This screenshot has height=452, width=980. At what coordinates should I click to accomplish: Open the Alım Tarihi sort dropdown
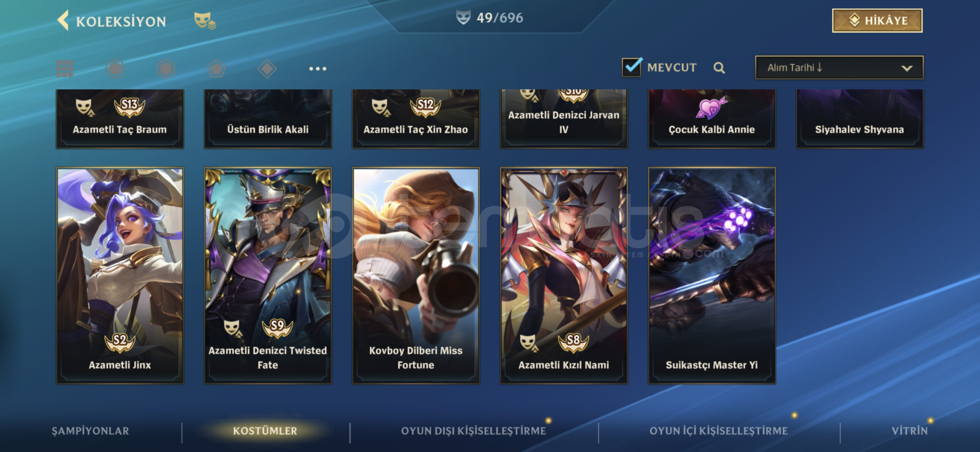click(x=839, y=68)
